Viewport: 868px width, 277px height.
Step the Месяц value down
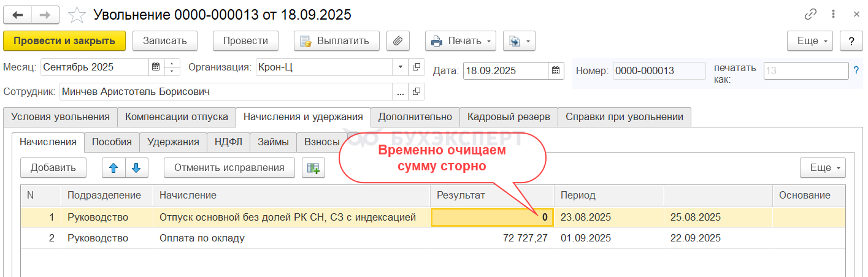[x=172, y=72]
